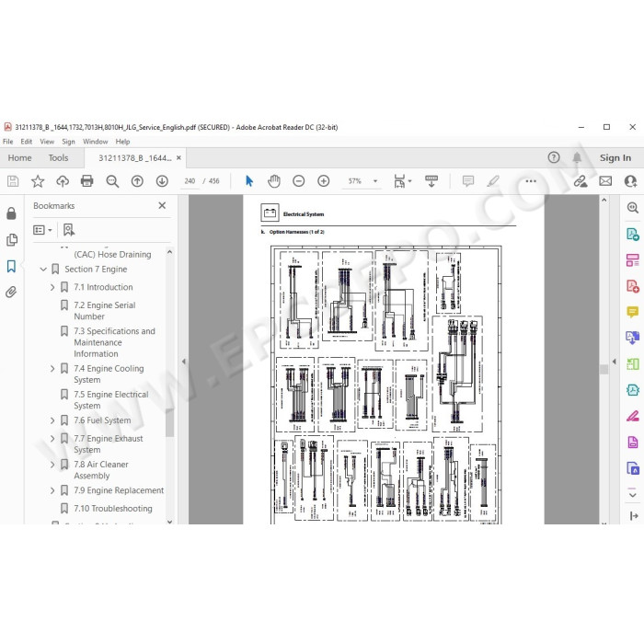Open 7.10 Troubleshooting bookmark

[113, 509]
